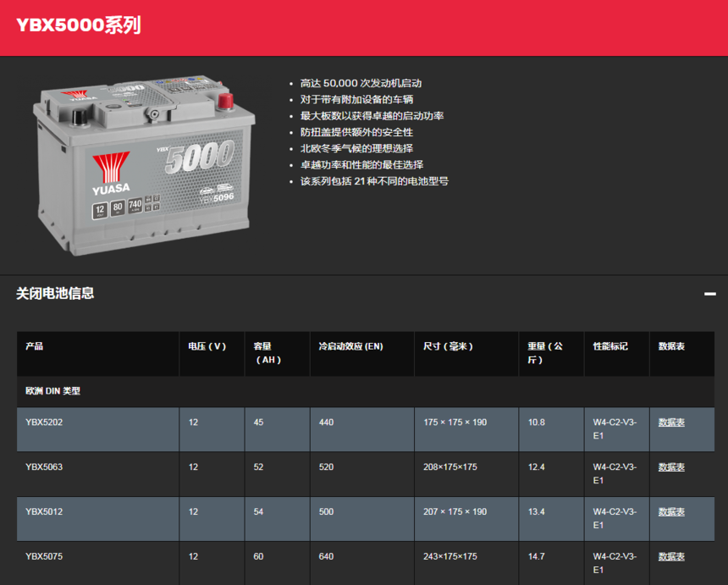This screenshot has width=728, height=585.
Task: Click the 数据表 column header
Action: point(682,354)
